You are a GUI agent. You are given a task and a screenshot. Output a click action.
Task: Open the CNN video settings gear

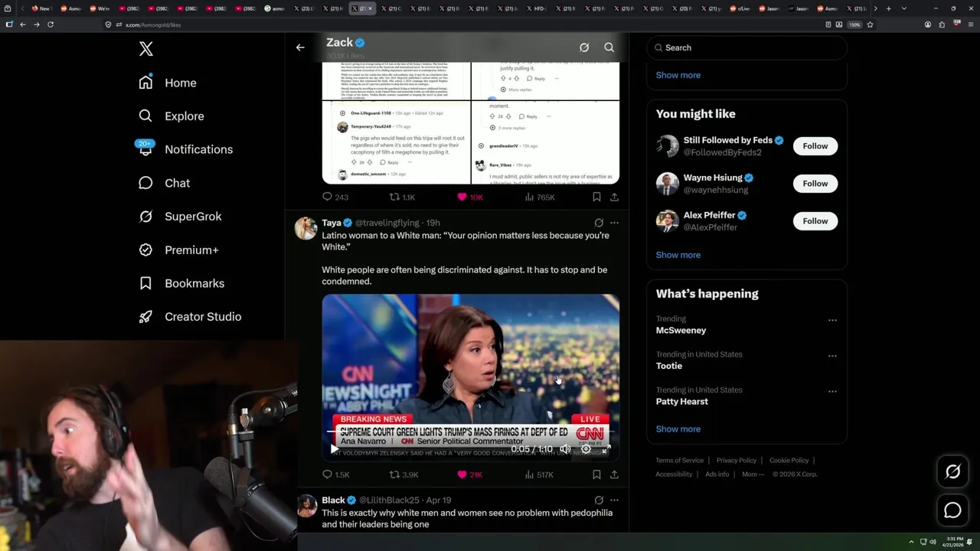click(x=586, y=450)
